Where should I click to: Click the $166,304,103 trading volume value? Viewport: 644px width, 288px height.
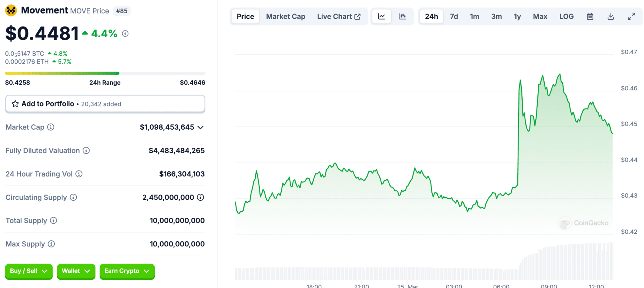point(182,174)
